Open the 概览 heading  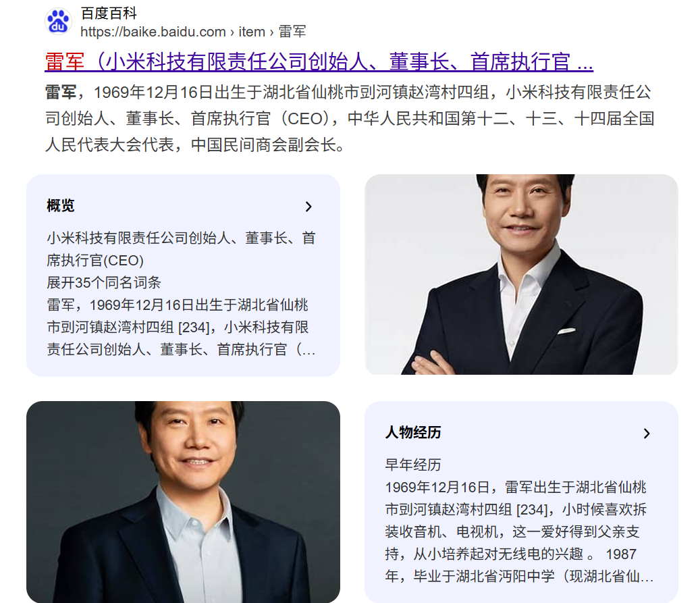point(61,205)
